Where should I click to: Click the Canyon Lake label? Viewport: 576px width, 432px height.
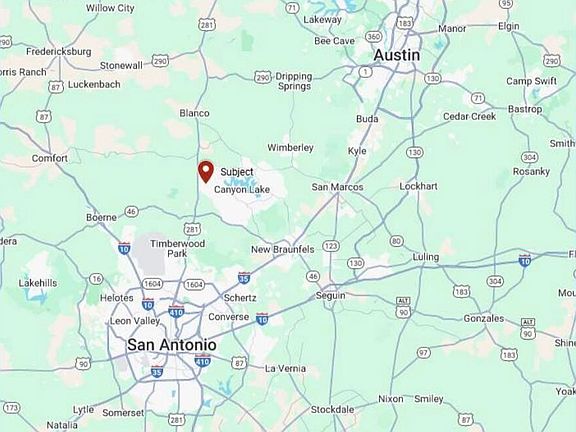242,190
